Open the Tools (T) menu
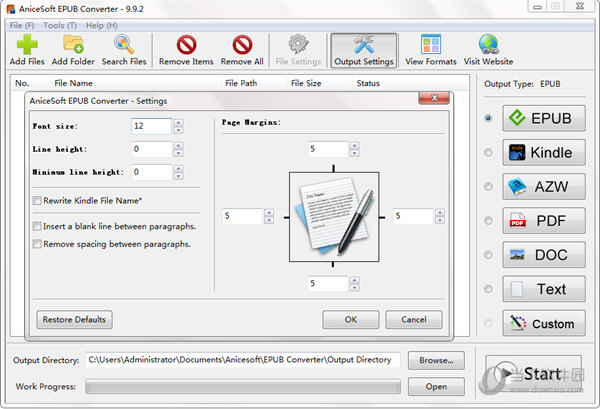 [60, 26]
